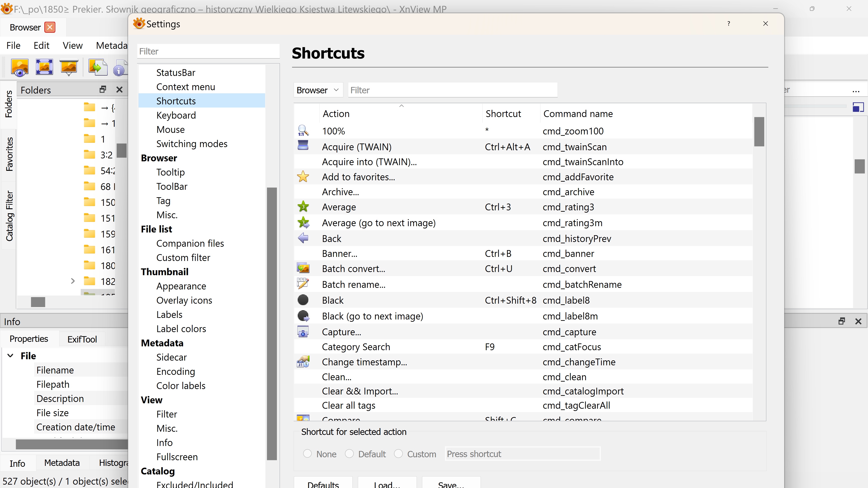868x488 pixels.
Task: Click the Acquire (TWAIN) scanner icon
Action: point(303,146)
